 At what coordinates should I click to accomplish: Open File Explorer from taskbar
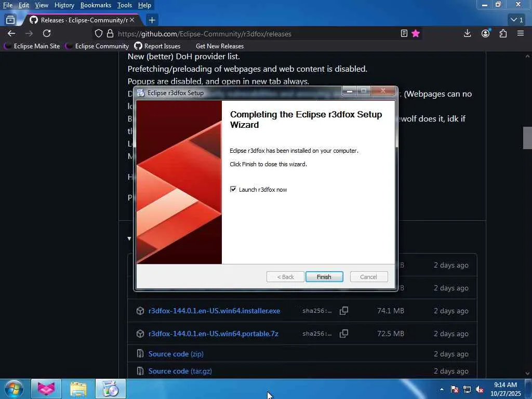(x=78, y=389)
